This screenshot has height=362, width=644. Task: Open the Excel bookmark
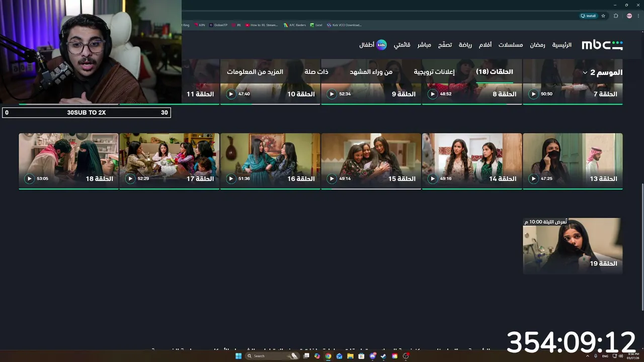click(316, 25)
